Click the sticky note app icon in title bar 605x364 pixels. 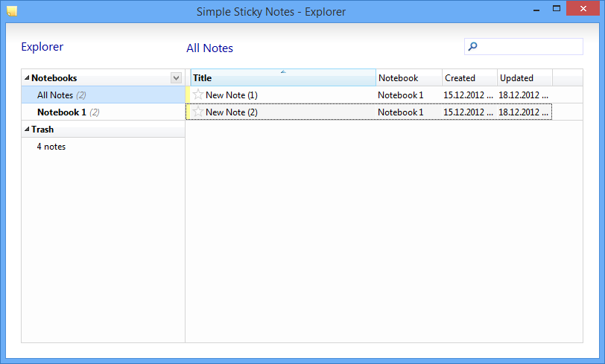(12, 11)
